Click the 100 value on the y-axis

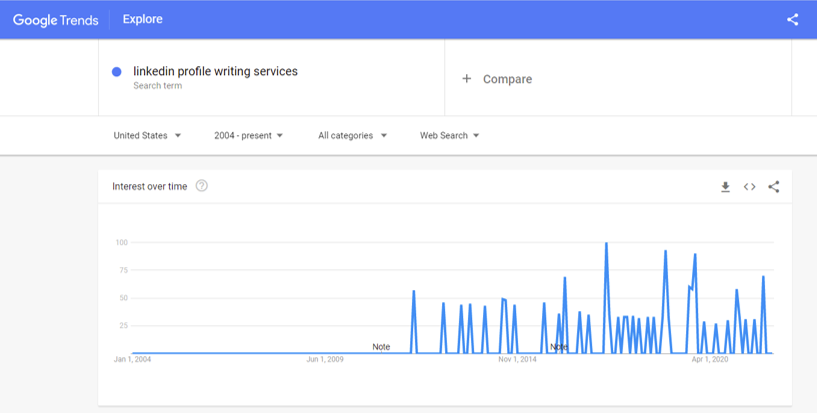(x=121, y=242)
